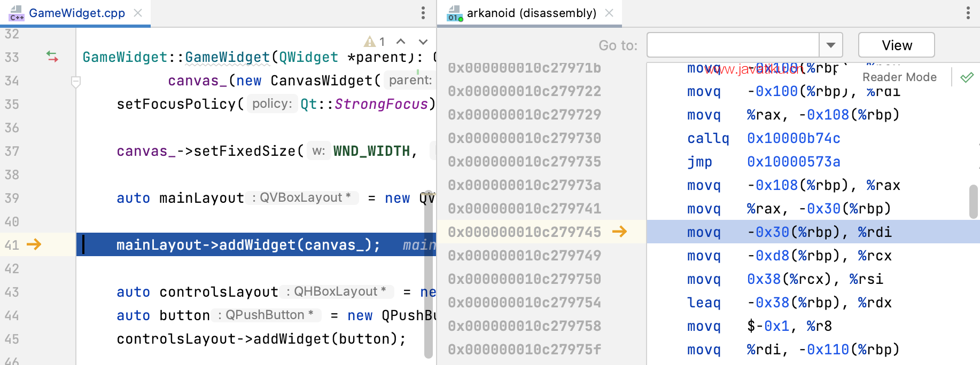Close the arkanoid disassembly tab
The height and width of the screenshot is (365, 980).
609,13
